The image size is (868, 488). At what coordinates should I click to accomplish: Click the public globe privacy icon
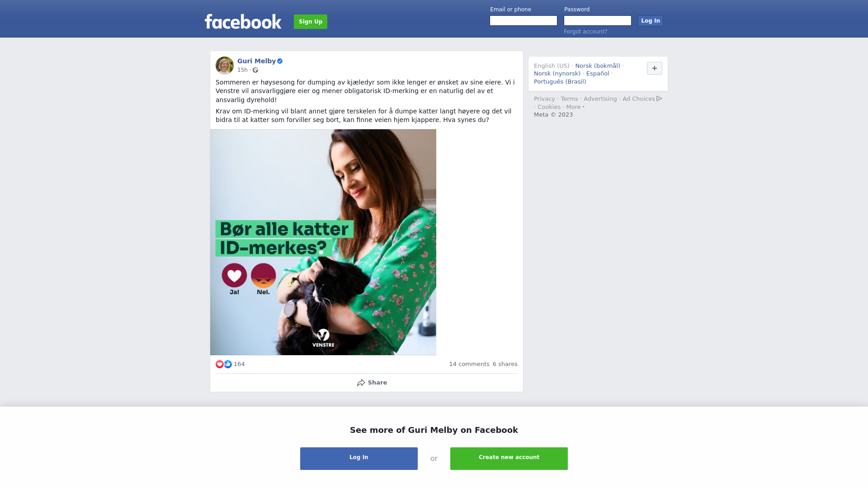click(255, 70)
